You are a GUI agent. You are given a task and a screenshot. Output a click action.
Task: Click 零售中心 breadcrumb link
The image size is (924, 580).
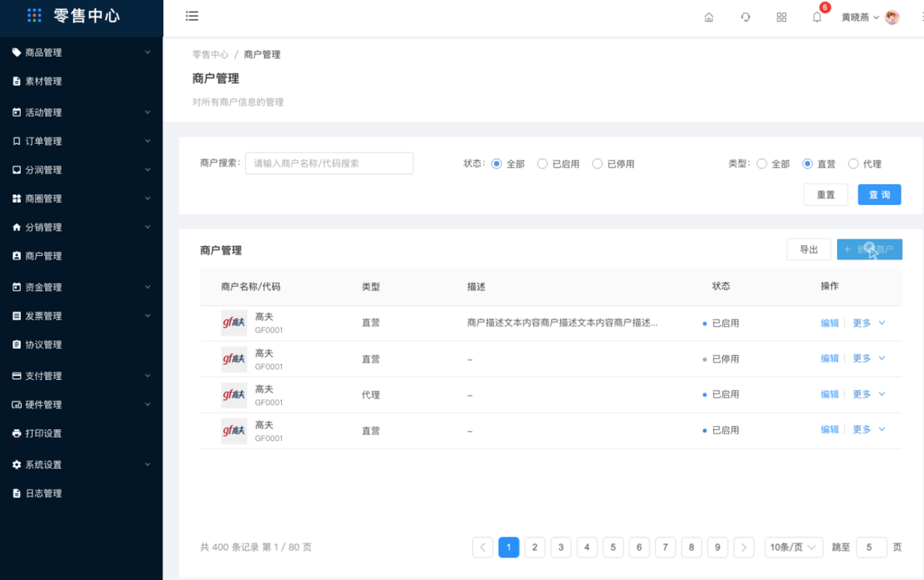click(210, 54)
